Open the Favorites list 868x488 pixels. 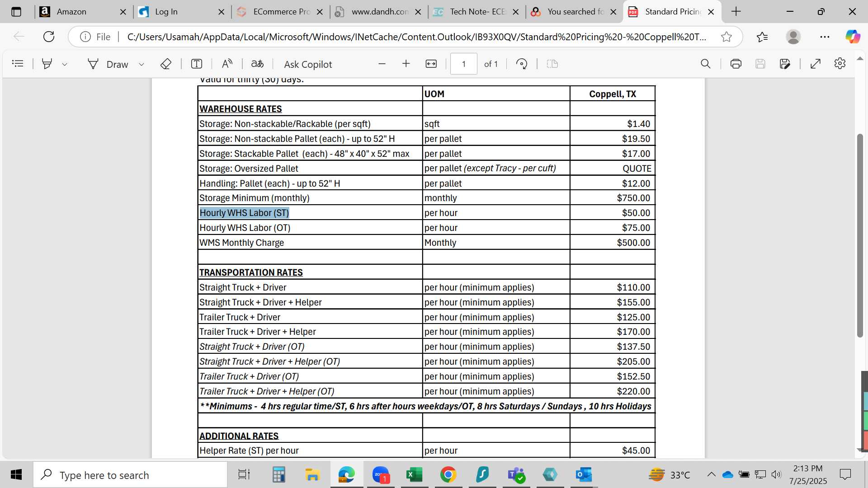click(x=762, y=37)
